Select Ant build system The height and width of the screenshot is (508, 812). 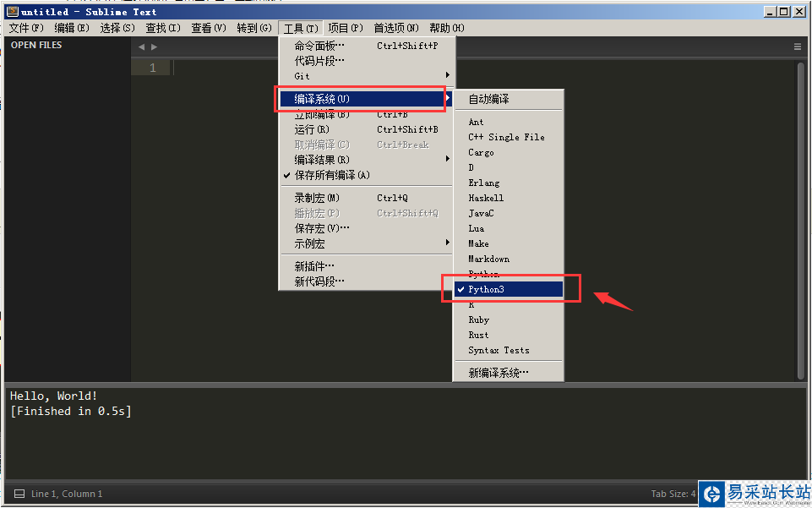coord(509,123)
